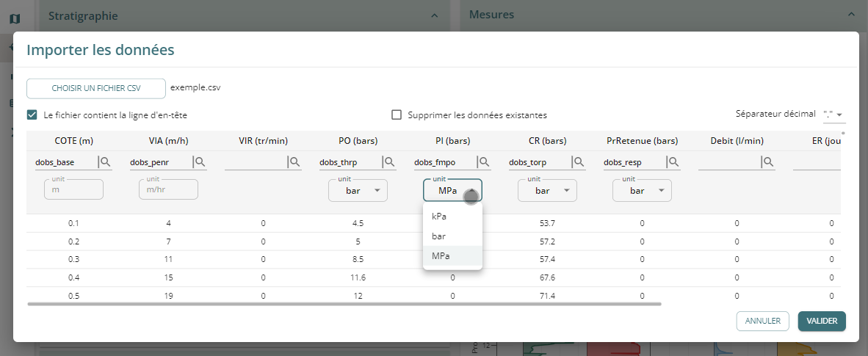This screenshot has width=868, height=356.
Task: Enable Supprimer les données existantes checkbox
Action: pos(397,115)
